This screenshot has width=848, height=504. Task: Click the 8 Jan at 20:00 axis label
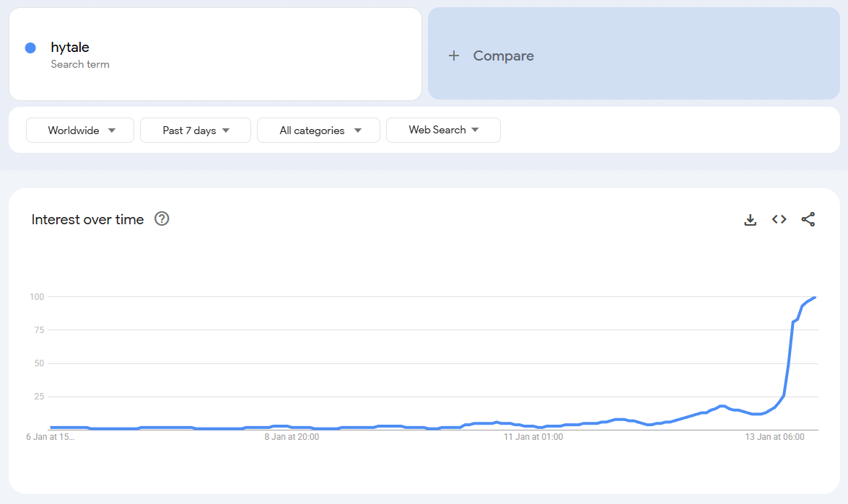tap(291, 436)
